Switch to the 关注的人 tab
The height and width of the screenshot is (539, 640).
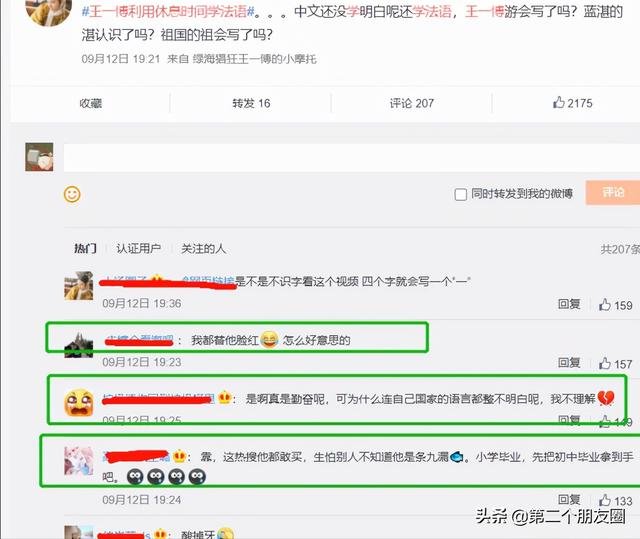pos(203,248)
